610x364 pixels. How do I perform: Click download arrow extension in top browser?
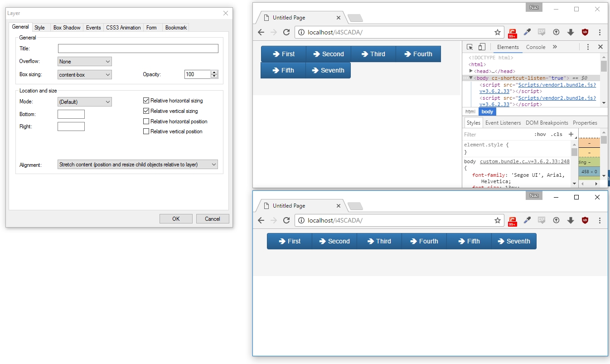571,32
